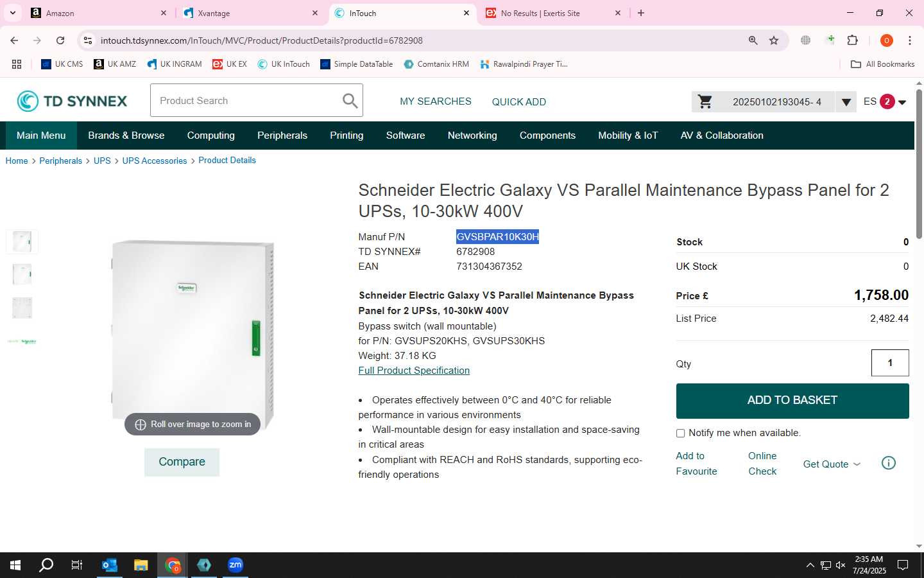This screenshot has height=578, width=924.
Task: Reload the page with the refresh icon
Action: point(60,40)
